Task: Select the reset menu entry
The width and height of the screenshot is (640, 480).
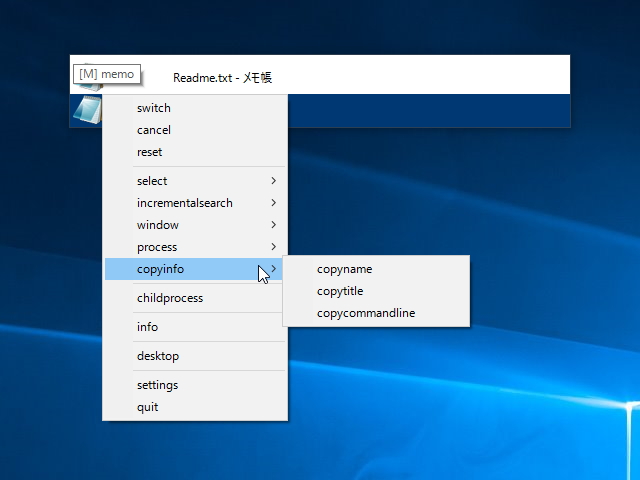Action: (195, 152)
